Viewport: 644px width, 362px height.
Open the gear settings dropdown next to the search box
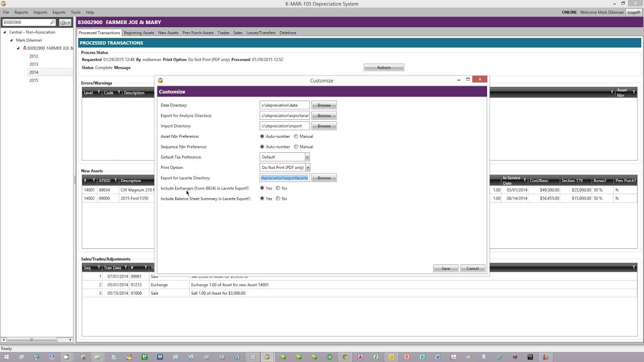point(65,23)
